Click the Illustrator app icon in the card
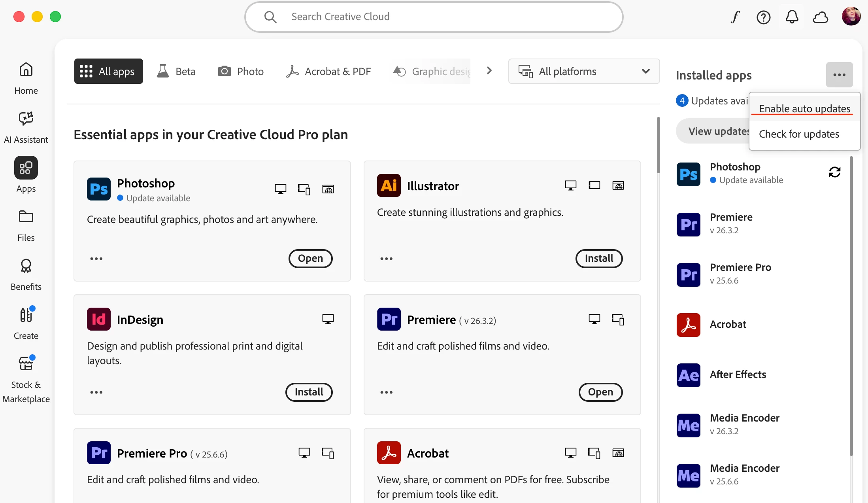 [x=389, y=186]
